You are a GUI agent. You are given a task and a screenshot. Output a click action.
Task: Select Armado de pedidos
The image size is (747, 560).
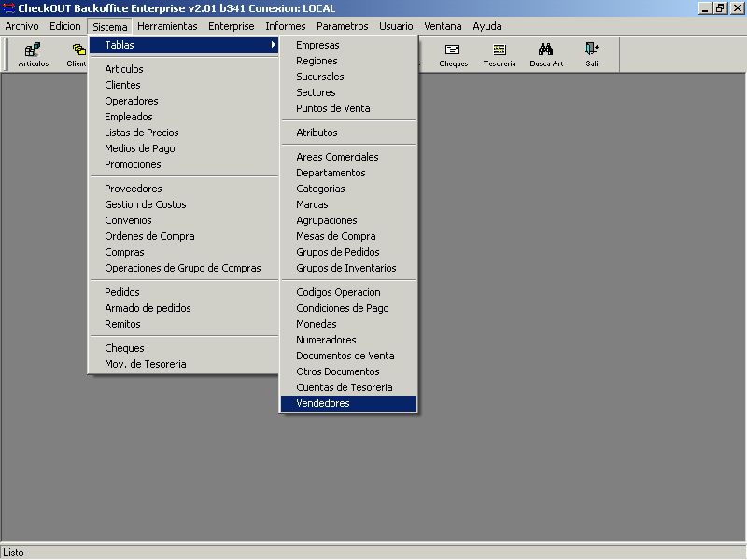click(x=184, y=308)
